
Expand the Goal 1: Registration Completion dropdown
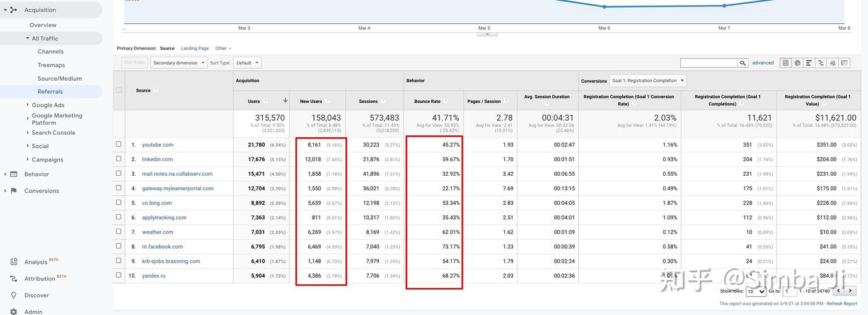pos(647,81)
